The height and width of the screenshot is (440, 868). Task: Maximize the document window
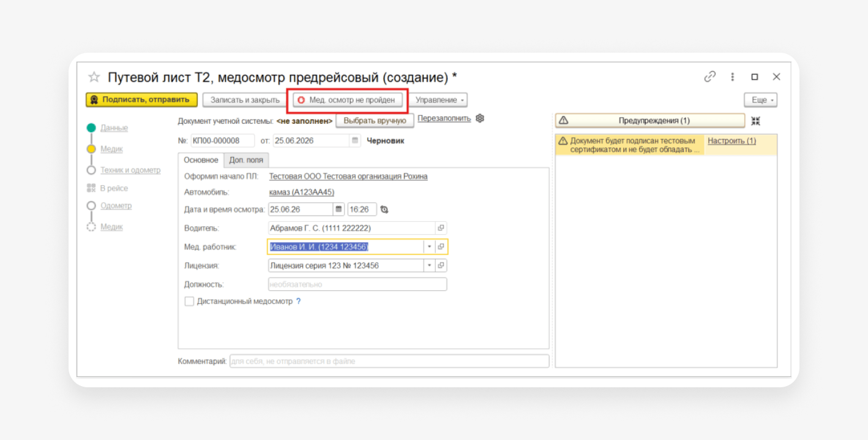click(754, 77)
